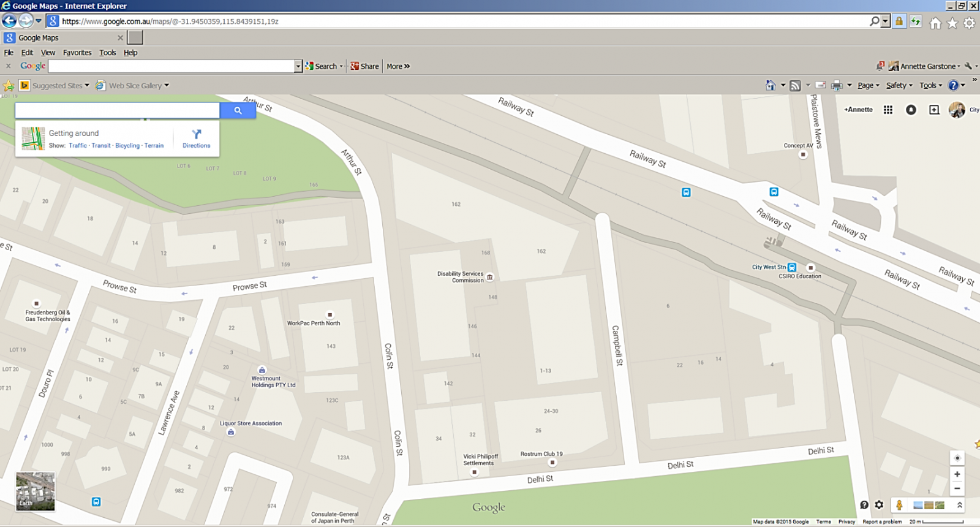Select the Google Maps browser tab
The width and height of the screenshot is (980, 527).
64,37
